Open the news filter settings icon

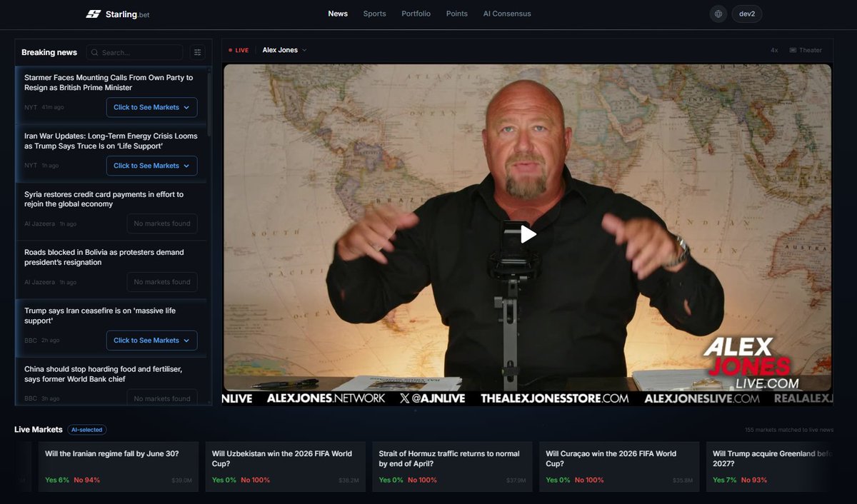click(x=198, y=52)
